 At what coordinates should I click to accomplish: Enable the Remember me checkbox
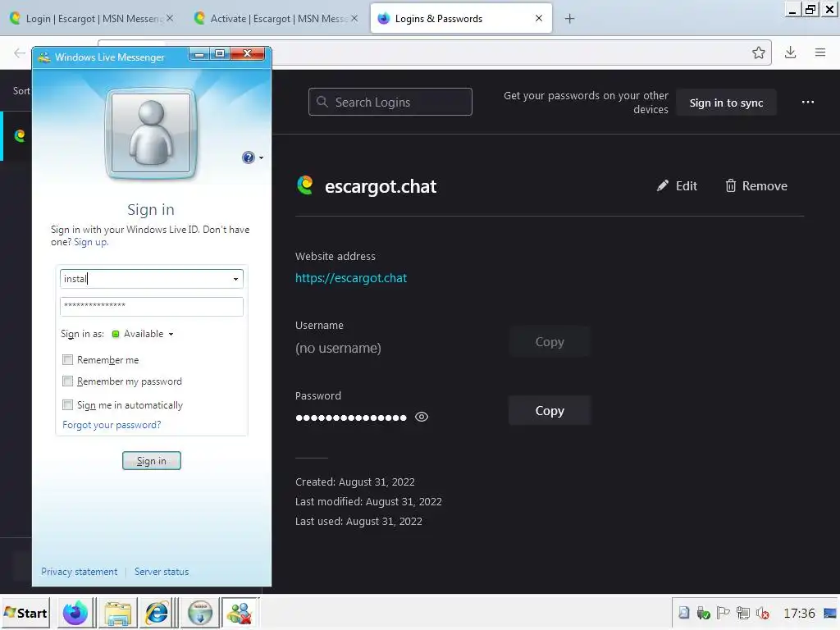click(67, 359)
